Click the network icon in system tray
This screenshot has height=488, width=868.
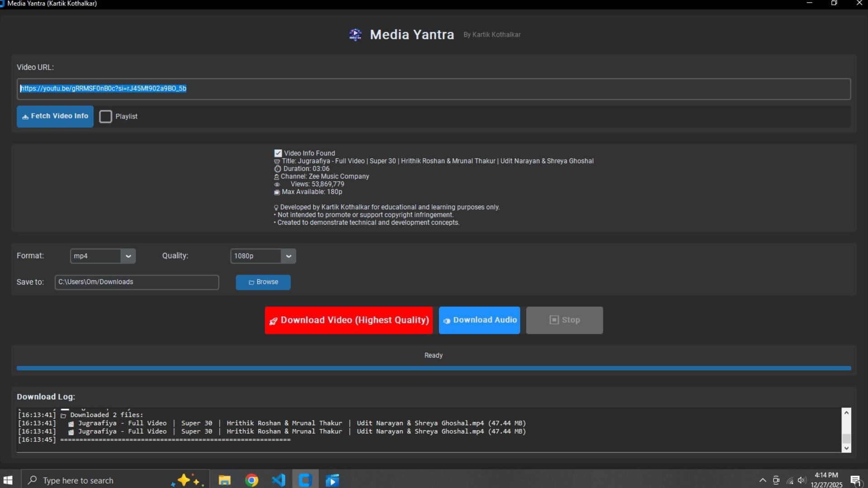pyautogui.click(x=790, y=480)
